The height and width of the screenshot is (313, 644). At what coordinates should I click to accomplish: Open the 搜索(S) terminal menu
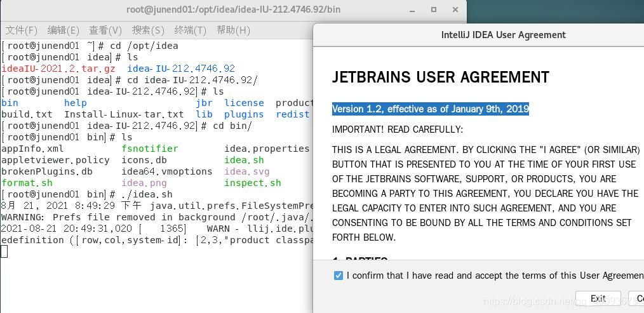[x=148, y=30]
